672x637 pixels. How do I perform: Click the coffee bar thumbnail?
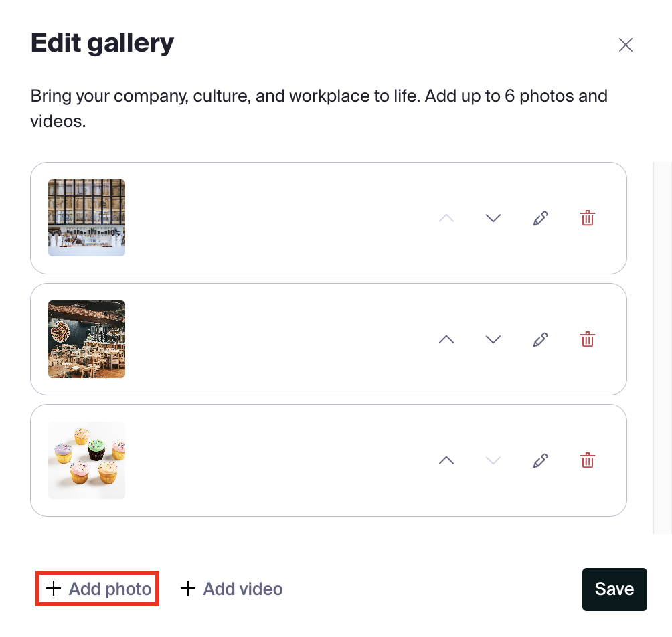pos(86,218)
